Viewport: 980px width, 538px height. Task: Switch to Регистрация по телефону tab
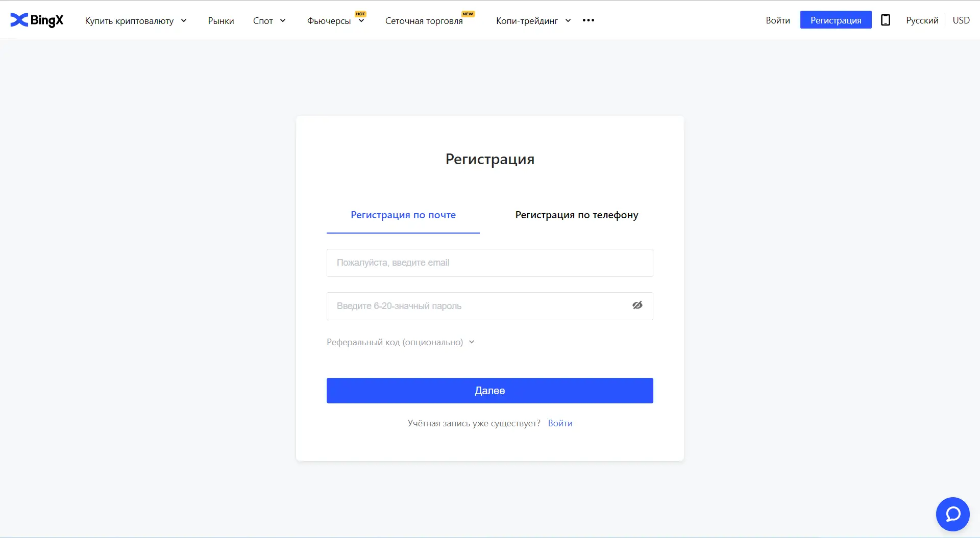click(x=576, y=215)
